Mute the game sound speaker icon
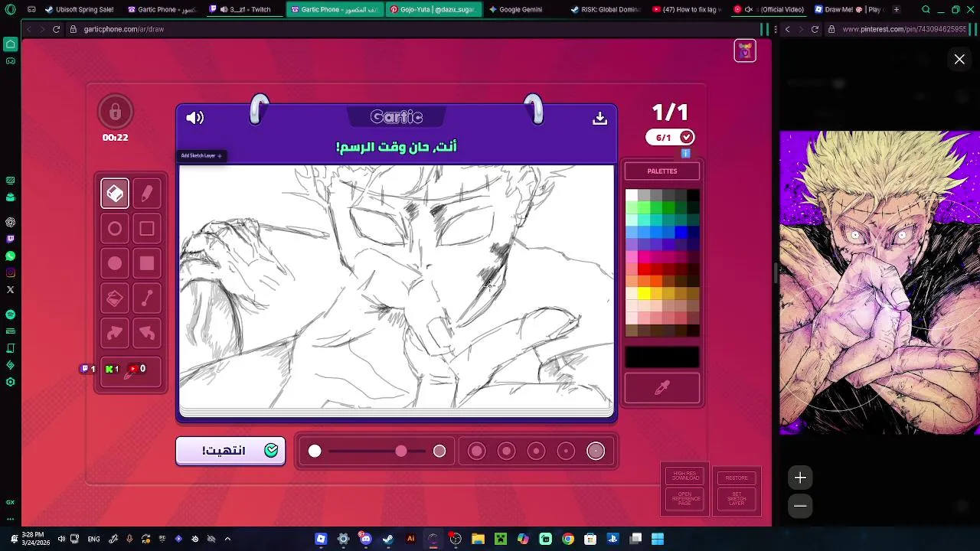 pos(195,118)
